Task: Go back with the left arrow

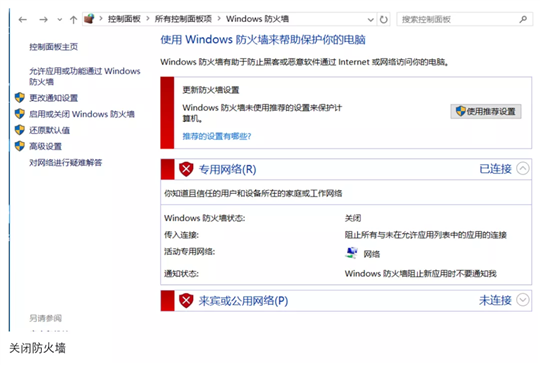Action: coord(23,20)
